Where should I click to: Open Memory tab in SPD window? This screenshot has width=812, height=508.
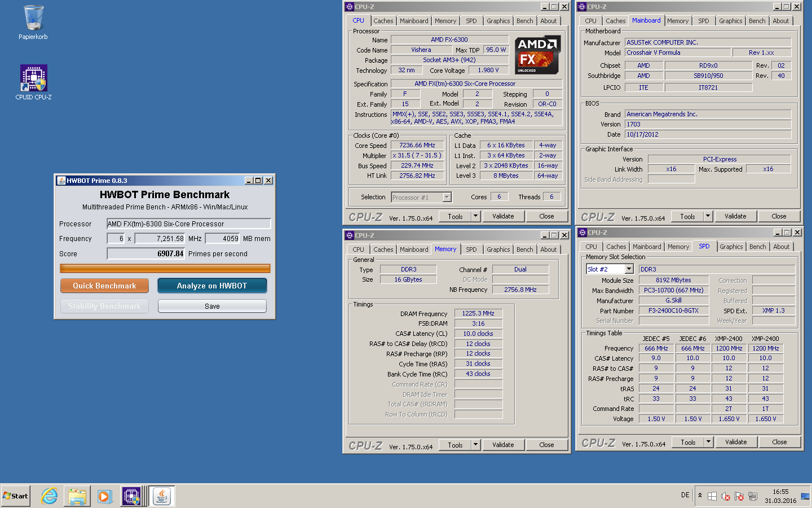click(678, 247)
